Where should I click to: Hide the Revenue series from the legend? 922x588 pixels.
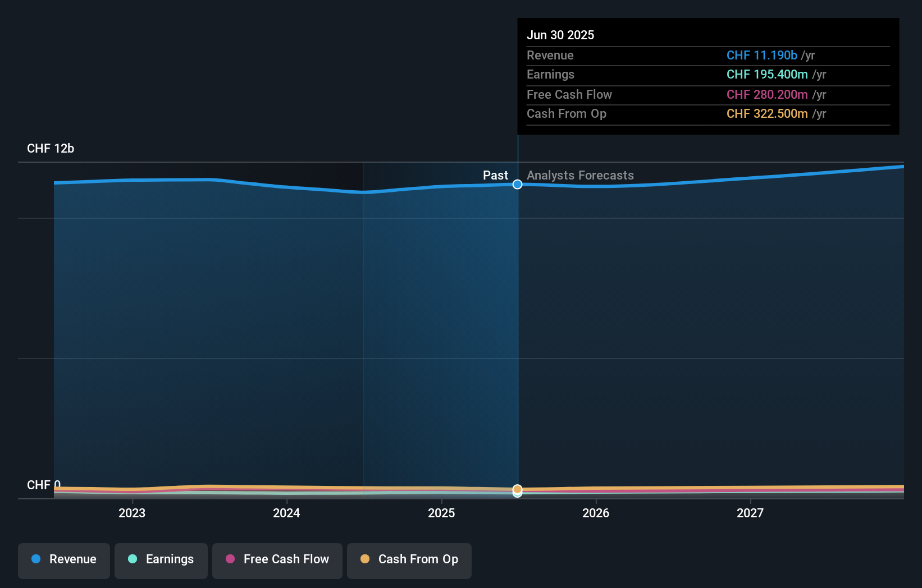click(x=63, y=559)
